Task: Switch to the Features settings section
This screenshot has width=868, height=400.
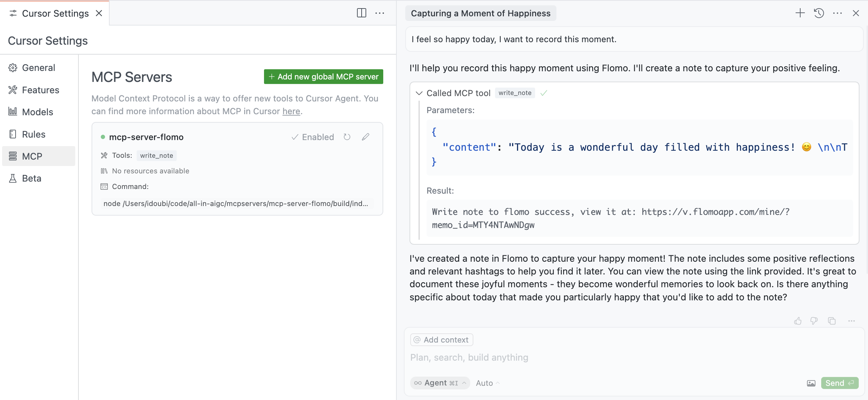Action: coord(40,90)
